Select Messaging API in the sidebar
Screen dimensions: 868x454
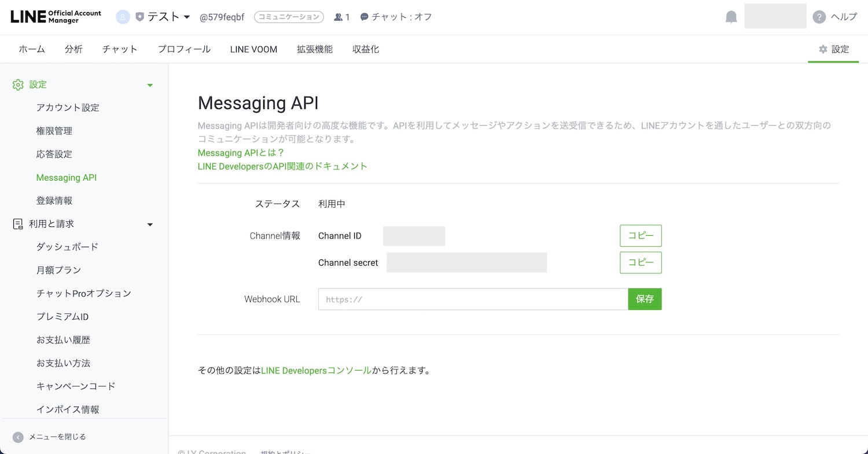67,177
